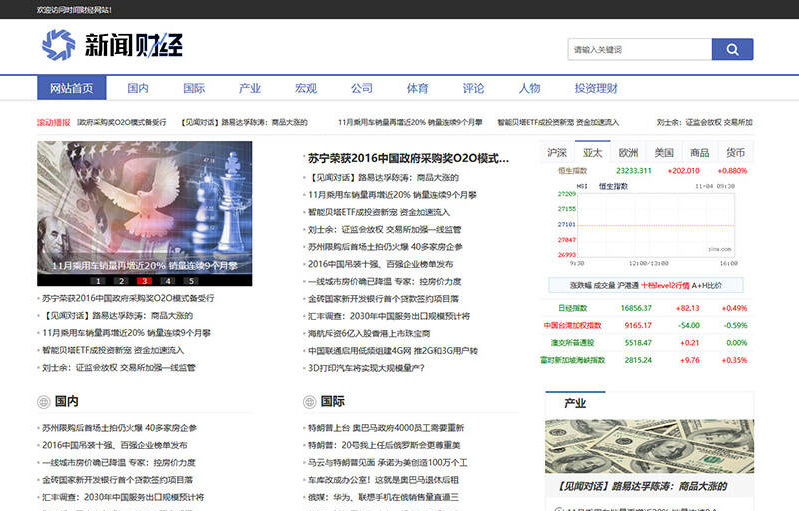
Task: Open the 国内 navigation menu item
Action: pyautogui.click(x=138, y=88)
